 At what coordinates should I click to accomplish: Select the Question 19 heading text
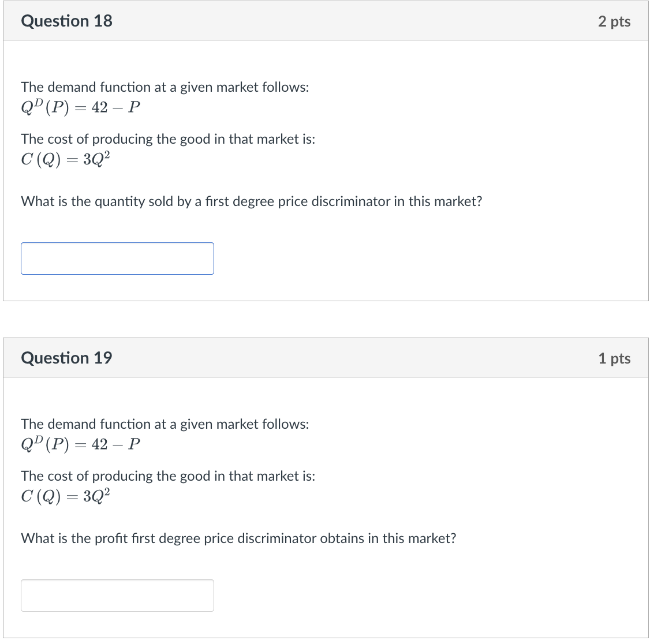click(67, 358)
